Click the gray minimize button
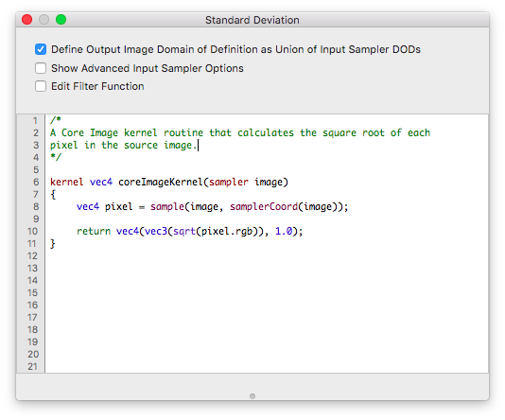505x420 pixels. (x=44, y=20)
